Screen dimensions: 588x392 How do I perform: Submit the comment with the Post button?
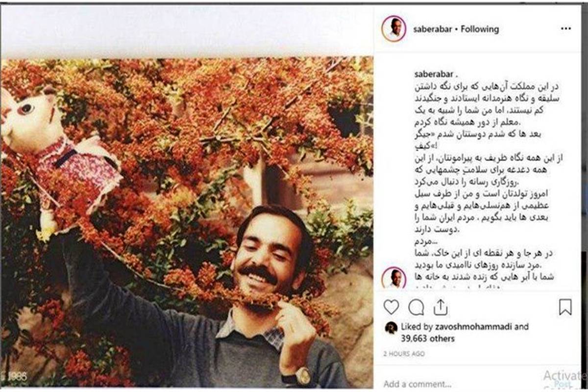(562, 384)
